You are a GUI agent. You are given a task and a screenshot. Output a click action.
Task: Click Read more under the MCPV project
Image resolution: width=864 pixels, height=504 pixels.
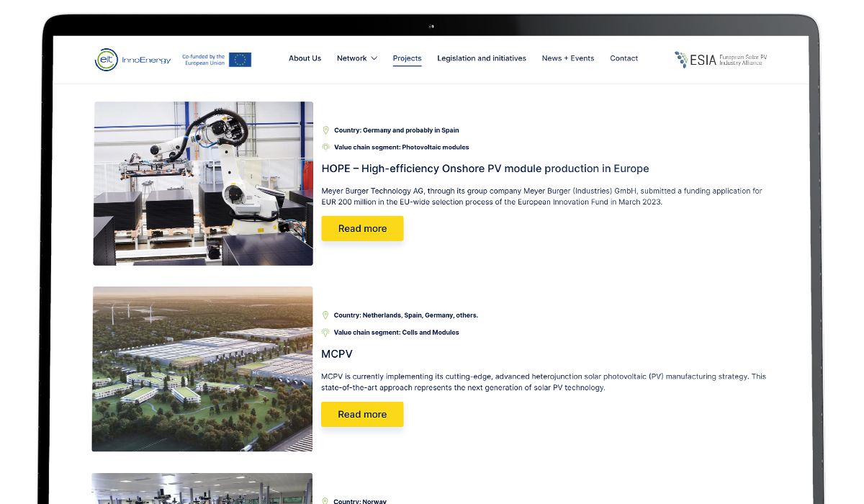pyautogui.click(x=362, y=414)
